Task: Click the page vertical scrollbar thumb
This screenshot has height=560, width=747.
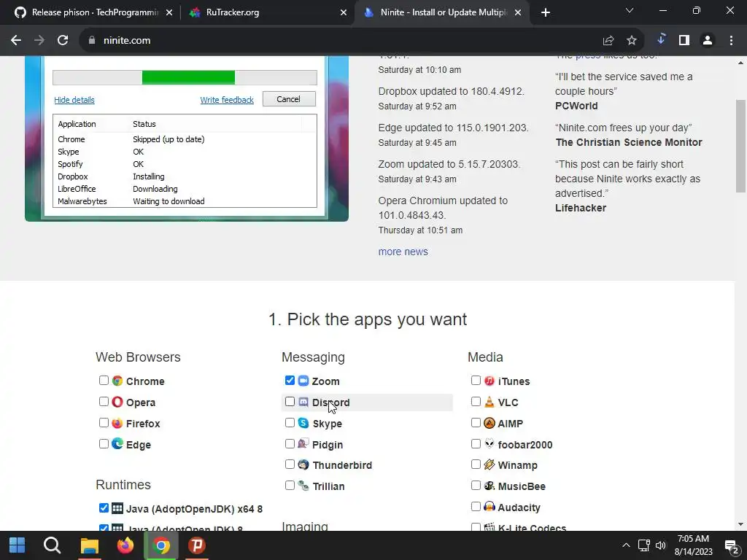Action: coord(740,146)
